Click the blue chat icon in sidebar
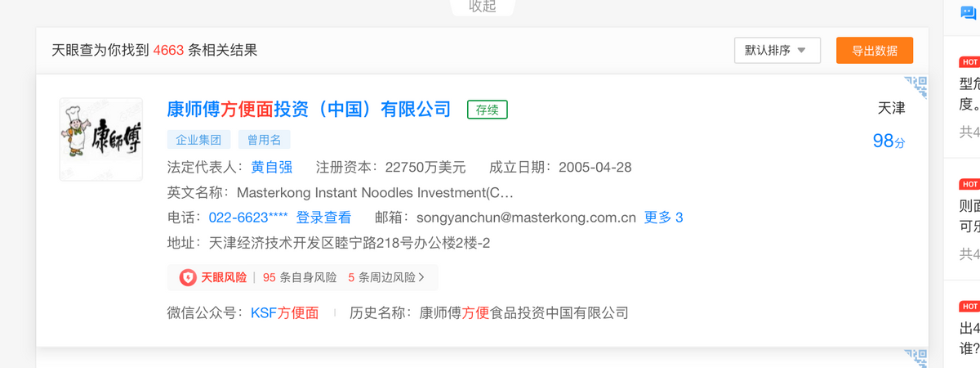The width and height of the screenshot is (980, 368). coord(968,14)
